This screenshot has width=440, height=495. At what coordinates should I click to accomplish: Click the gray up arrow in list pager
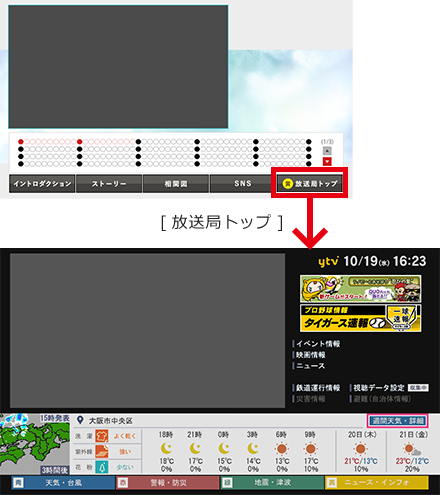pyautogui.click(x=327, y=151)
